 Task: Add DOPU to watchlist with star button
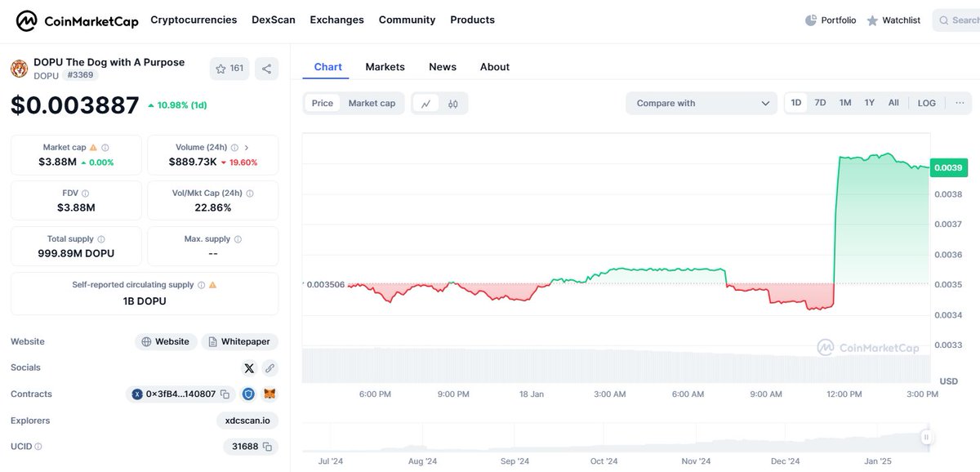(x=229, y=69)
